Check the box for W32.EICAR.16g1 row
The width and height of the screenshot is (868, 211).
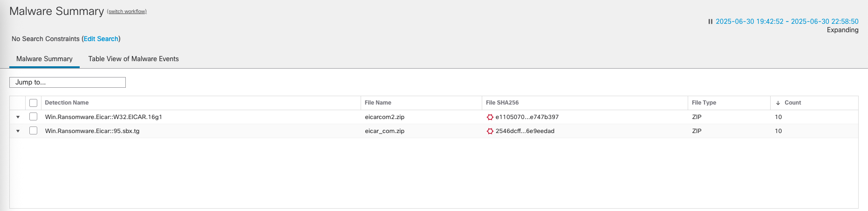coord(33,117)
